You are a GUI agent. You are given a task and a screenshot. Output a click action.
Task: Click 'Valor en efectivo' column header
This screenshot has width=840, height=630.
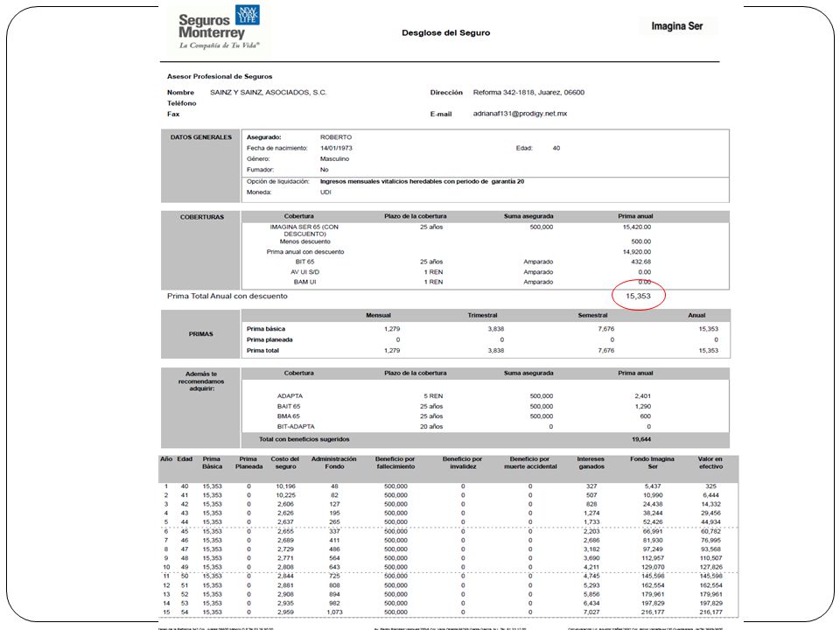710,463
